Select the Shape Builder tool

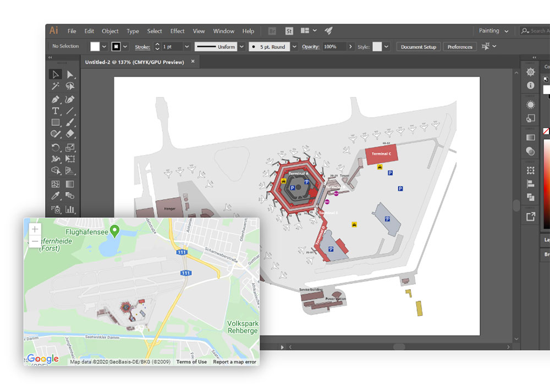[55, 171]
